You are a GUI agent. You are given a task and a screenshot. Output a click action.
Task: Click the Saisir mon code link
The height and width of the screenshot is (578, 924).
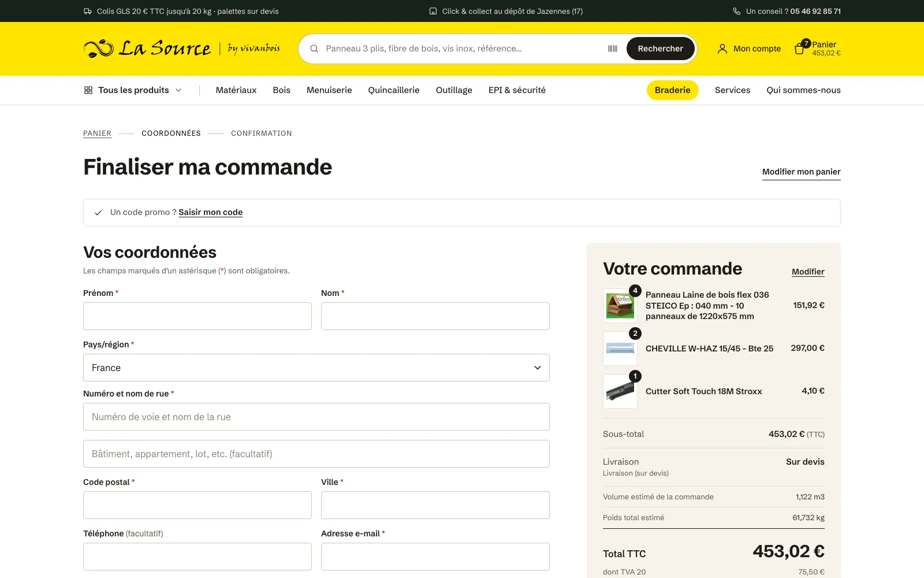pos(210,212)
